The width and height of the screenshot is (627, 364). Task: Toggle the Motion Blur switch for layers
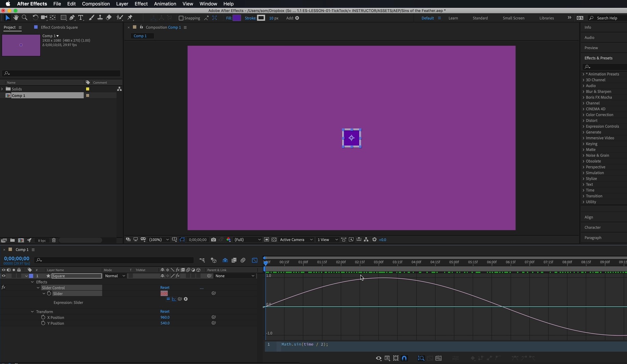(x=188, y=270)
